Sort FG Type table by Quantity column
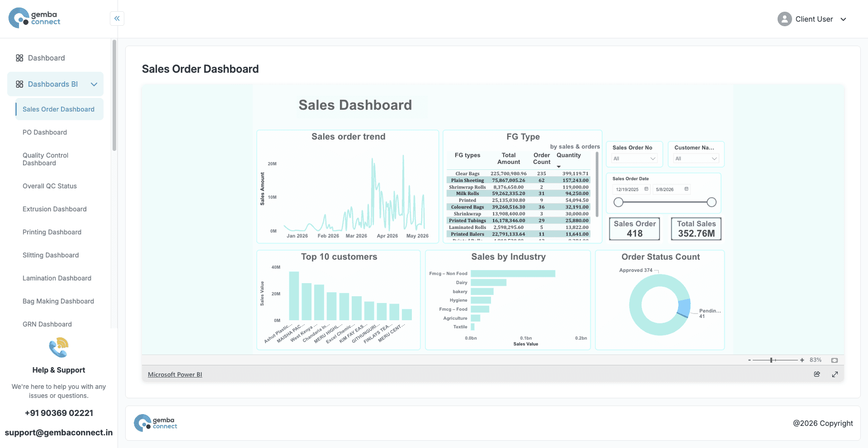The image size is (868, 448). point(569,155)
